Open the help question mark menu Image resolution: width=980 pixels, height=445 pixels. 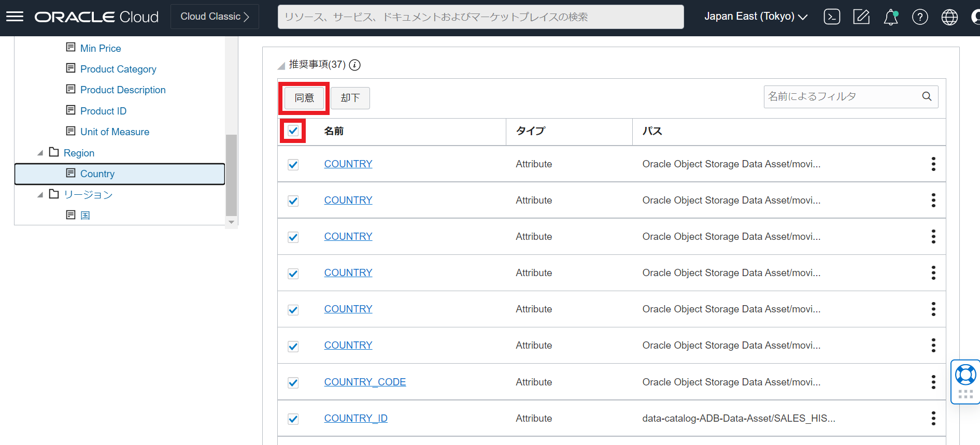point(920,17)
